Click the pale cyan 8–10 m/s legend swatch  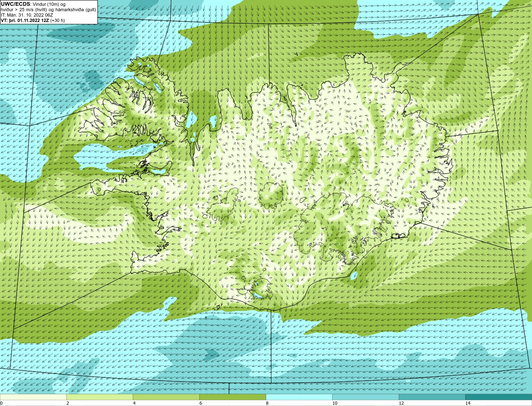299,397
